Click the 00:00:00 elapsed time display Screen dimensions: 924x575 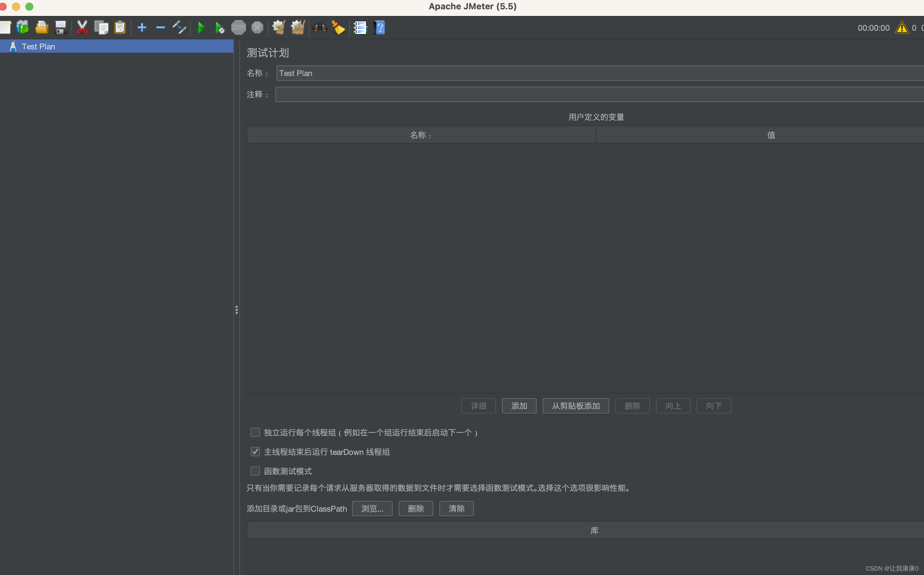pos(873,28)
